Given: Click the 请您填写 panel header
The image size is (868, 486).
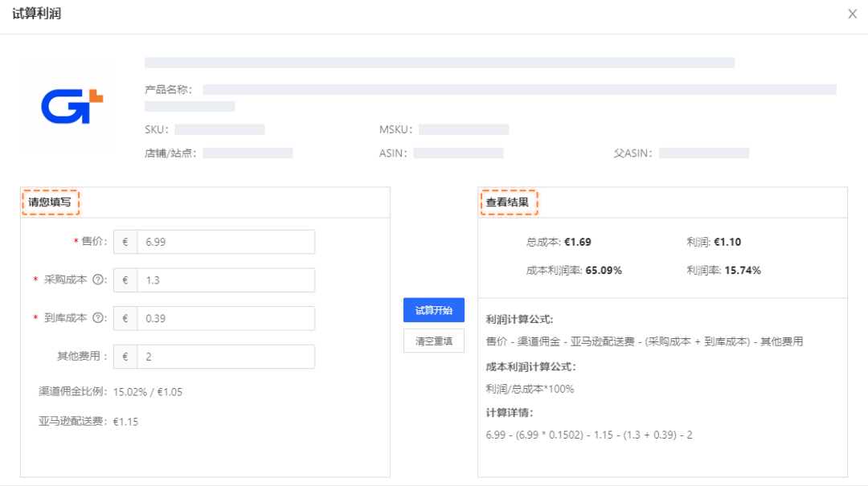Looking at the screenshot, I should point(51,202).
